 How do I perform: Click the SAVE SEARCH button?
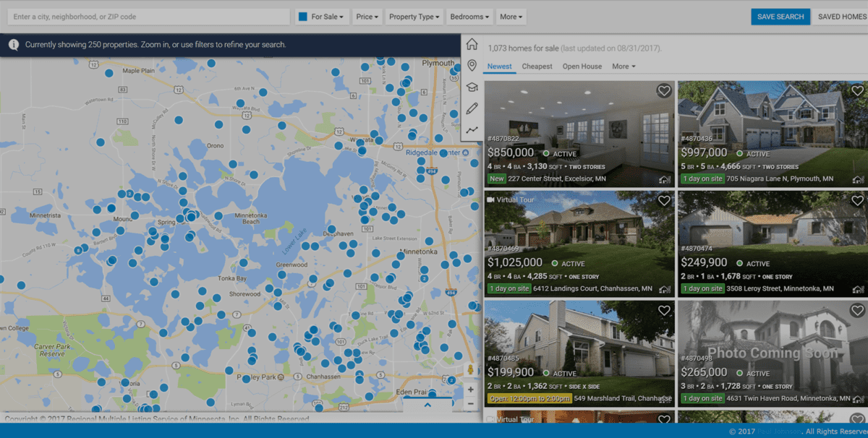(780, 17)
